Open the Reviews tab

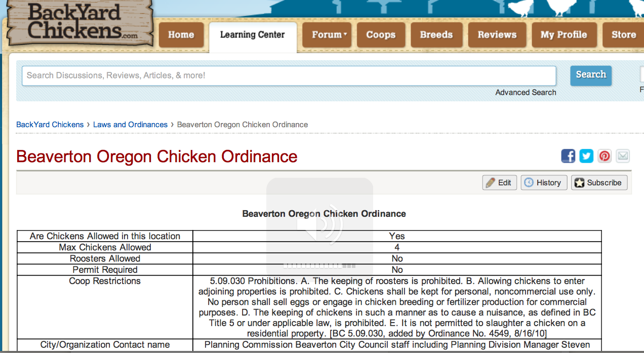coord(497,35)
